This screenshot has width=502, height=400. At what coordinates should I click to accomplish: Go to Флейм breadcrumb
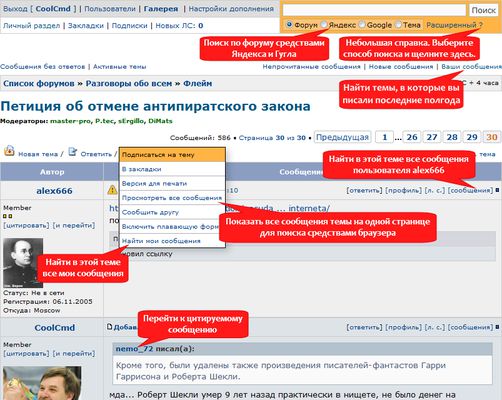[x=197, y=83]
